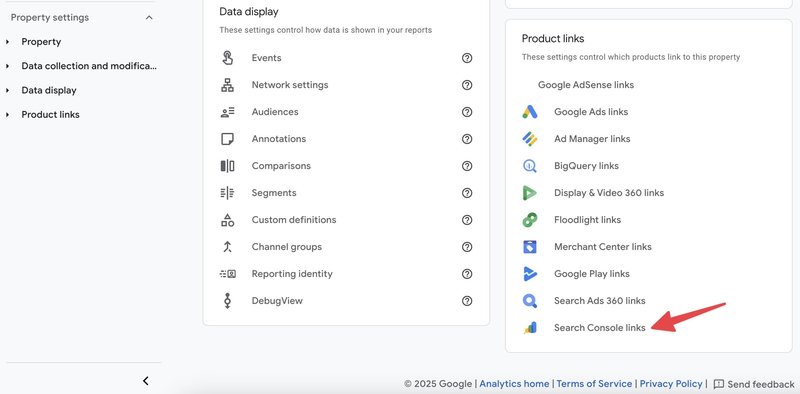Click the Search Ads 360 logo icon
Screen dimensions: 800x394
click(530, 301)
